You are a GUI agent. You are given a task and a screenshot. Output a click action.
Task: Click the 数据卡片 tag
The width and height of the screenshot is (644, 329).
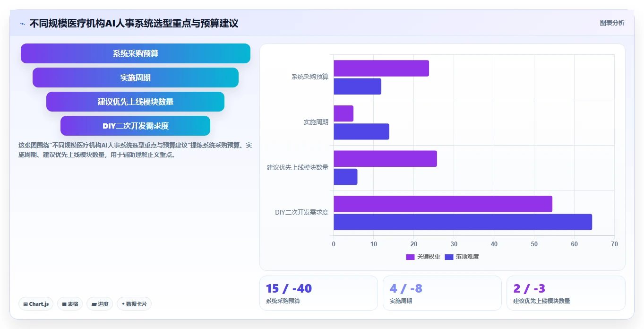click(134, 304)
